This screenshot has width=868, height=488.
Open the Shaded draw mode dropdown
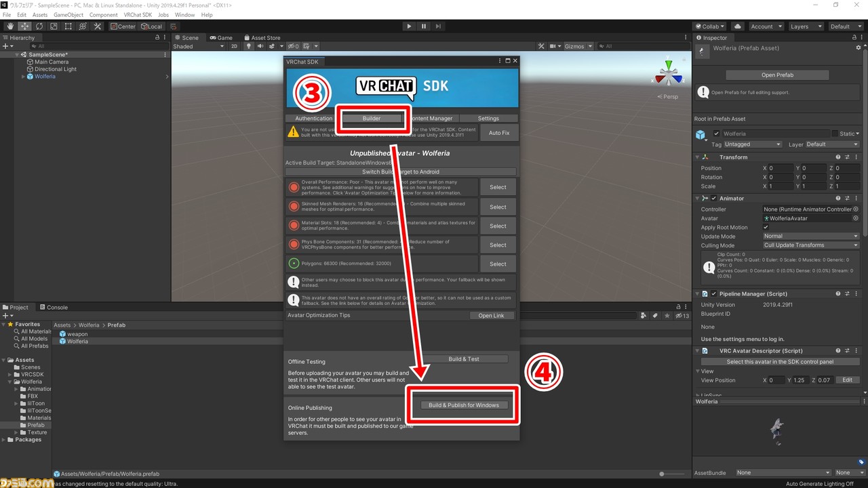pyautogui.click(x=199, y=46)
